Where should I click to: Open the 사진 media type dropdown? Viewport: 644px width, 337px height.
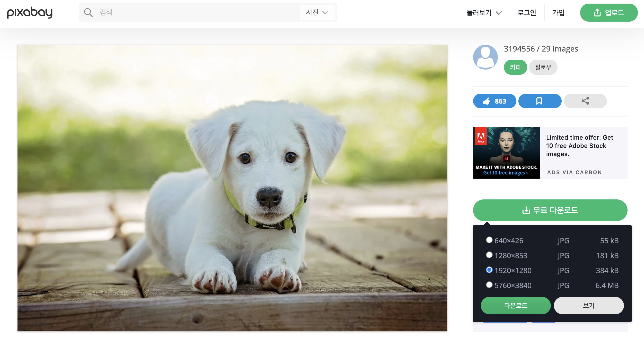(317, 12)
